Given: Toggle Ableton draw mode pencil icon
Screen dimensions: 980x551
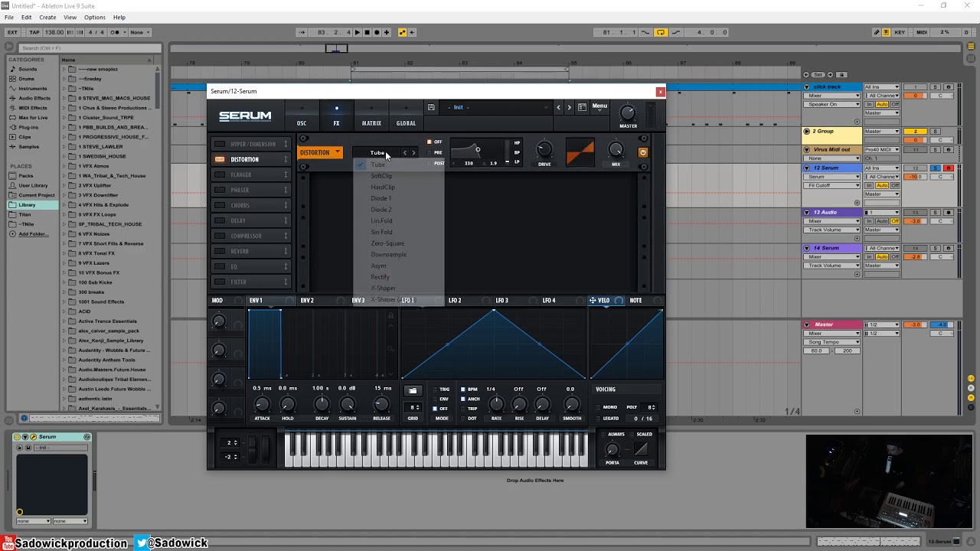Looking at the screenshot, I should (877, 32).
